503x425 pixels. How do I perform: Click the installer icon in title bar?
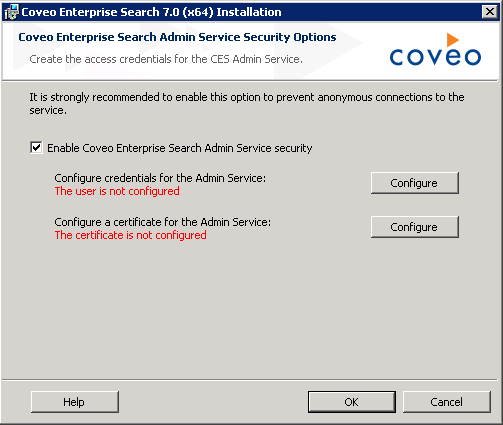point(11,12)
